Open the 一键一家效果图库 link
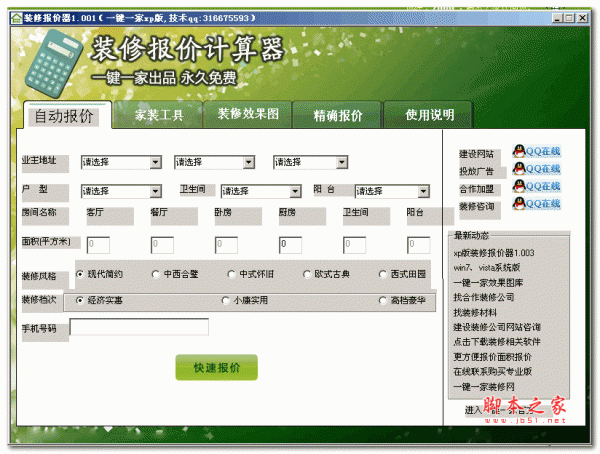The image size is (600, 454). 488,283
